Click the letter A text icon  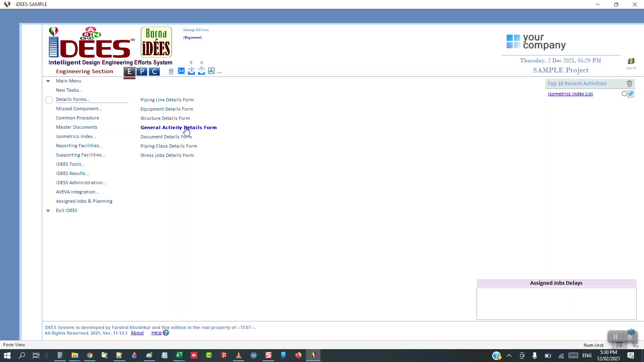point(211,71)
